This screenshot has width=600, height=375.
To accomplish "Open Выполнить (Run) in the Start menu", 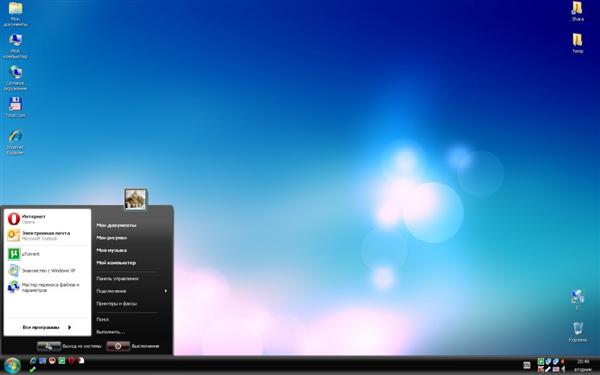I will coord(111,332).
